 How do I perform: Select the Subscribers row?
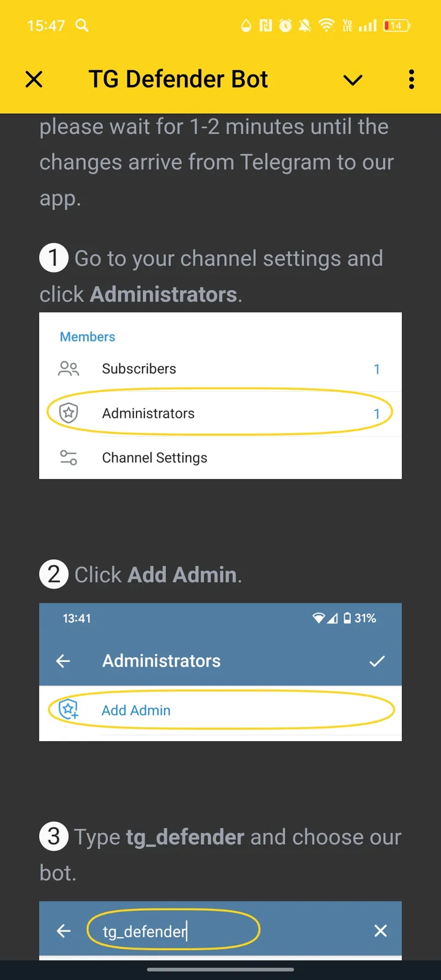tap(221, 369)
